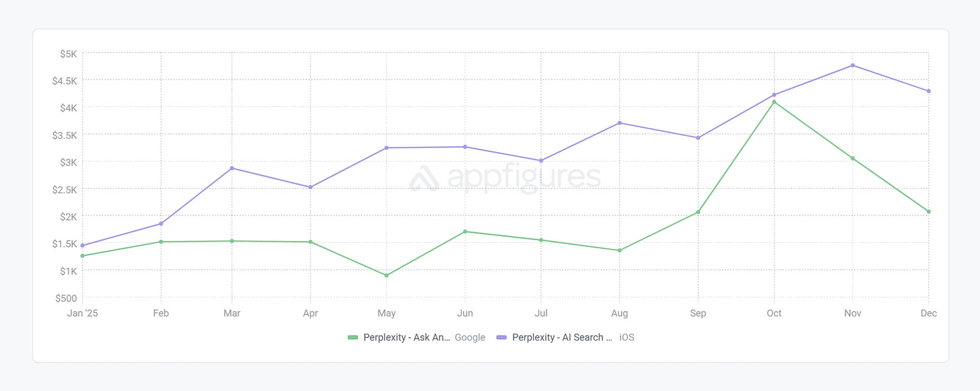Viewport: 980px width, 391px height.
Task: Select the Google line's June data point
Action: pos(465,232)
